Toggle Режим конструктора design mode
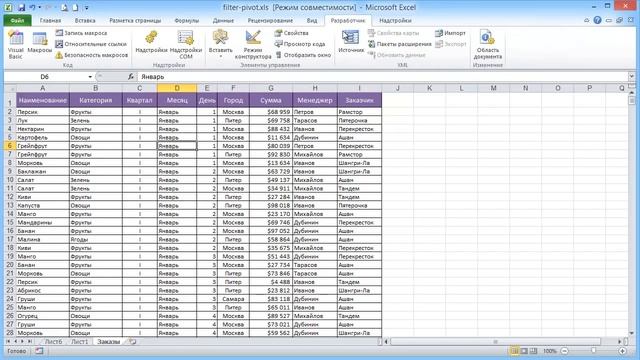This screenshot has width=640, height=360. click(253, 45)
